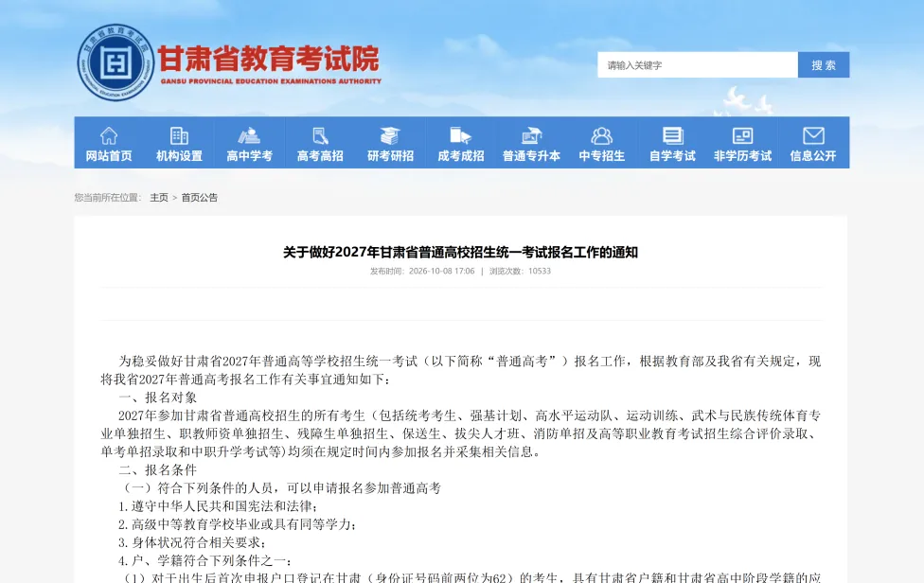Open the 研考研招 menu label

(x=390, y=156)
